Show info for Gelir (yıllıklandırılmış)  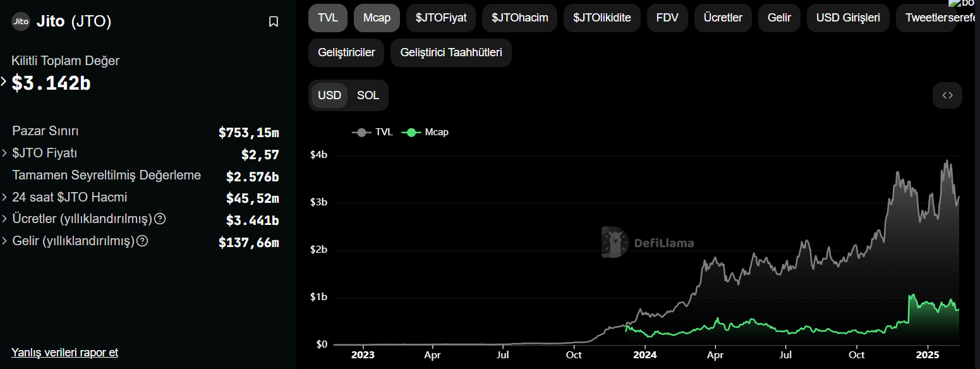(x=143, y=241)
